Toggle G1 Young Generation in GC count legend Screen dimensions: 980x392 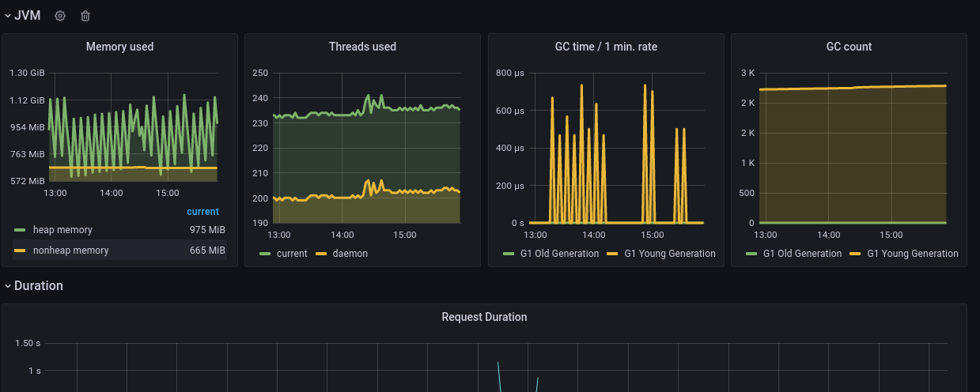pos(912,254)
